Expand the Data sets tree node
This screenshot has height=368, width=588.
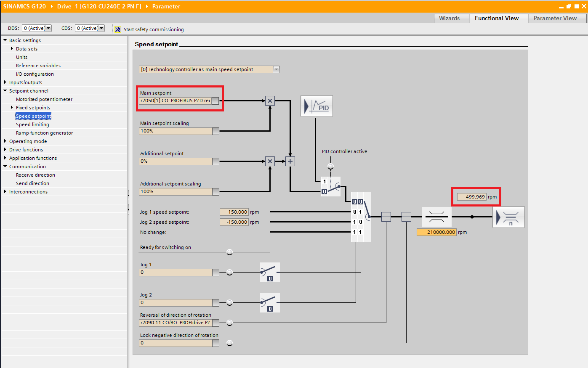(12, 48)
